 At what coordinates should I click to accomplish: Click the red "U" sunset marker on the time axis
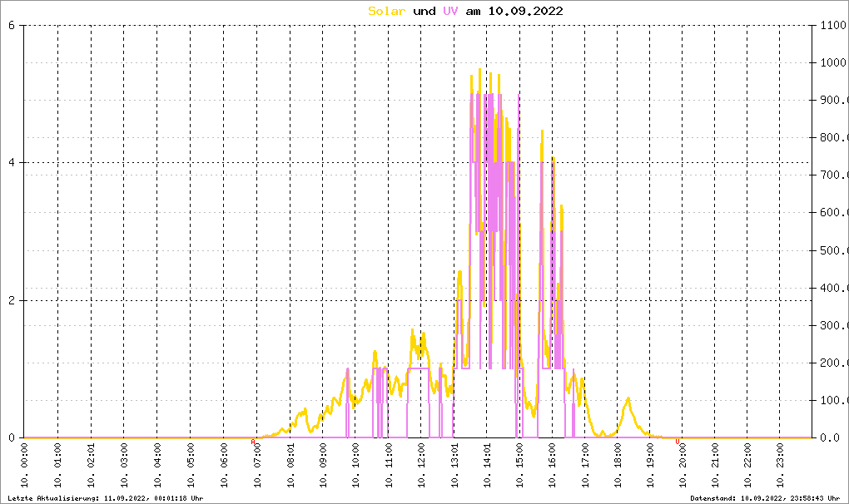click(x=678, y=442)
